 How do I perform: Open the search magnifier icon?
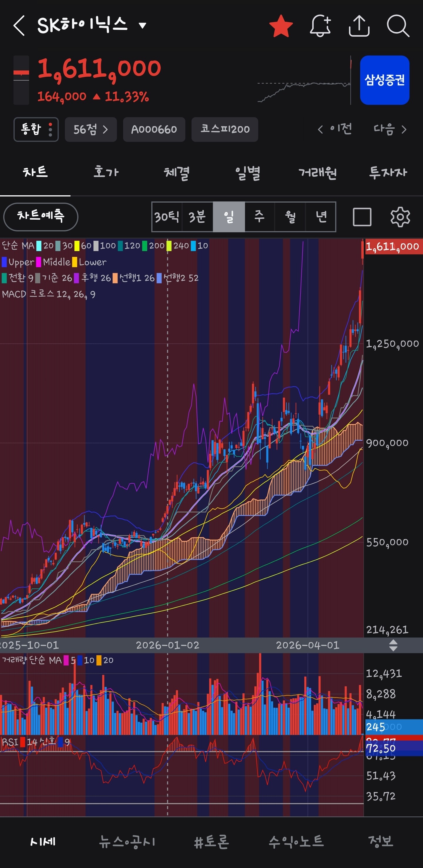point(398,26)
